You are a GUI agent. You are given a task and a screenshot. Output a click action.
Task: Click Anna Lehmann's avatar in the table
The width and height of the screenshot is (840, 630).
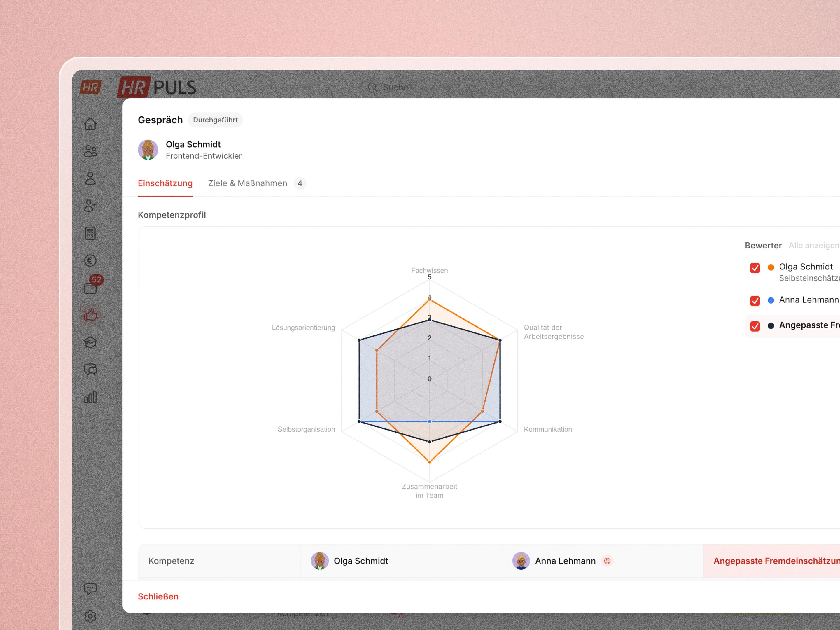point(521,561)
